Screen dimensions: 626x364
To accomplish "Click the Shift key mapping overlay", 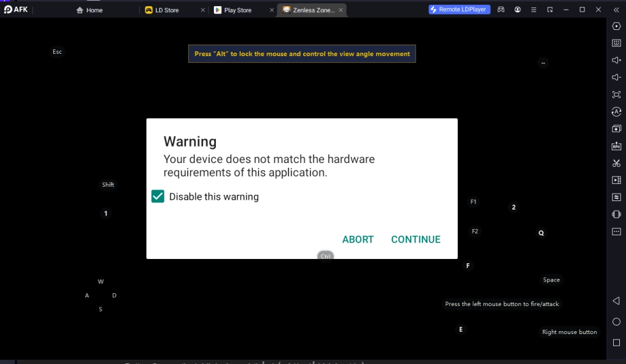I will (x=108, y=184).
